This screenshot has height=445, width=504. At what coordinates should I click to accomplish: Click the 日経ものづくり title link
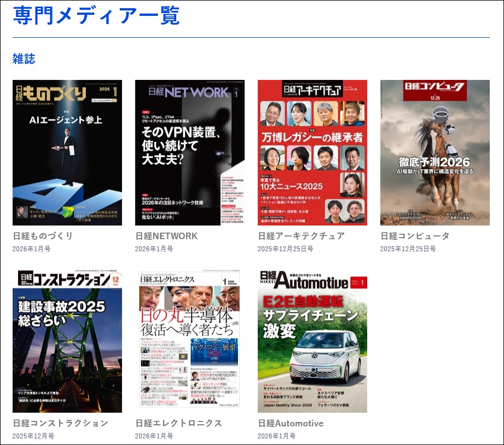[40, 236]
